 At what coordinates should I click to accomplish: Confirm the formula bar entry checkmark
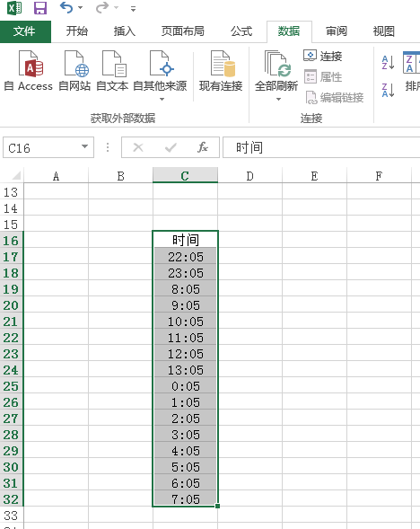click(x=171, y=147)
